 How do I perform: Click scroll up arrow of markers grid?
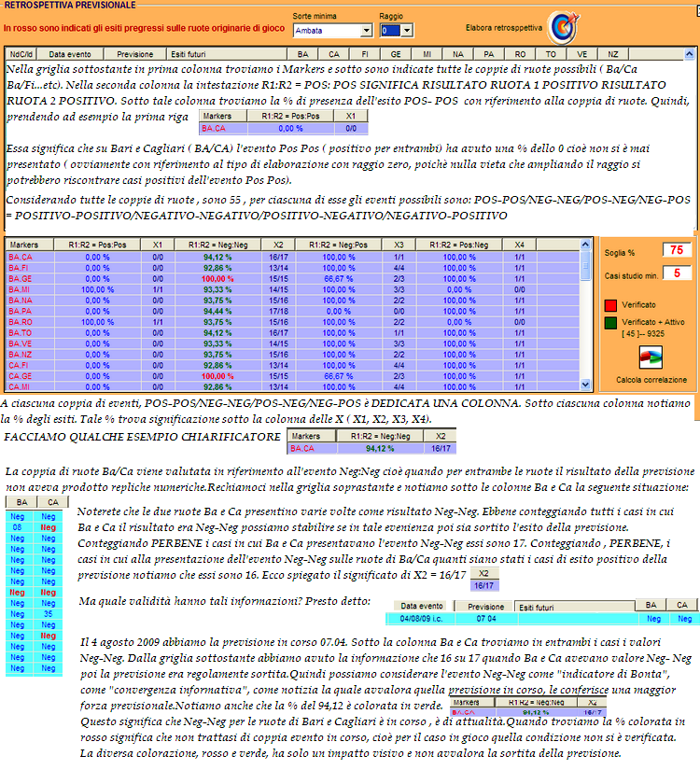[585, 245]
